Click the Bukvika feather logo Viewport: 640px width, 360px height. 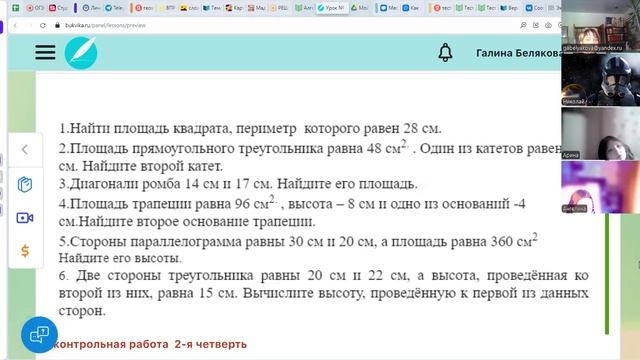click(81, 53)
